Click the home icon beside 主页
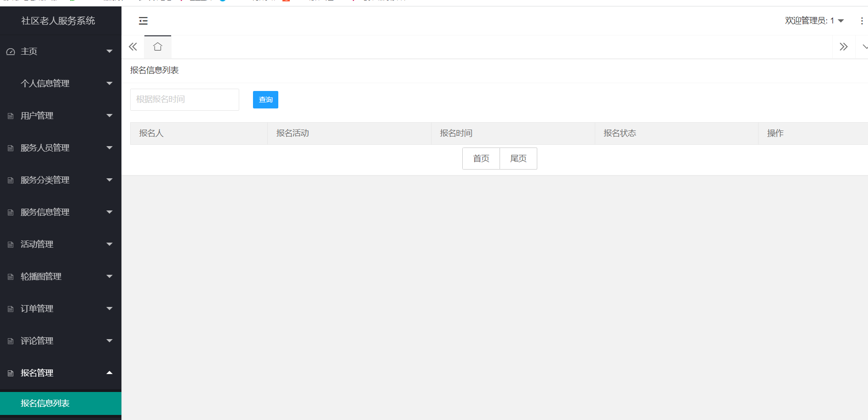868x420 pixels. click(x=11, y=51)
